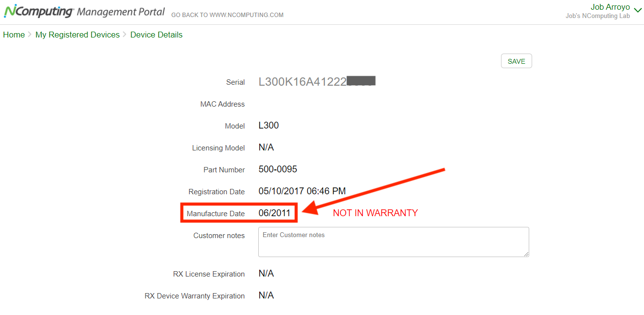Viewport: 644px width, 315px height.
Task: Click the Model value L300
Action: [268, 126]
